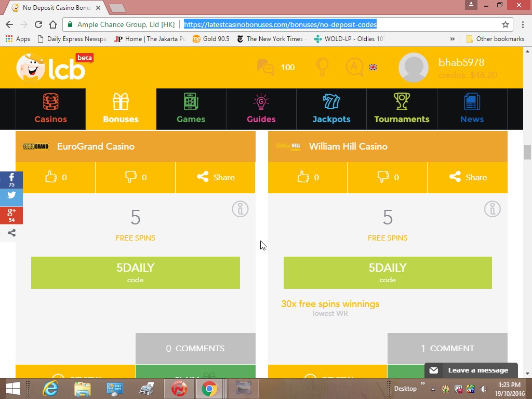Copy the William Hill 5DAILY bonus code
The height and width of the screenshot is (399, 532).
click(388, 273)
